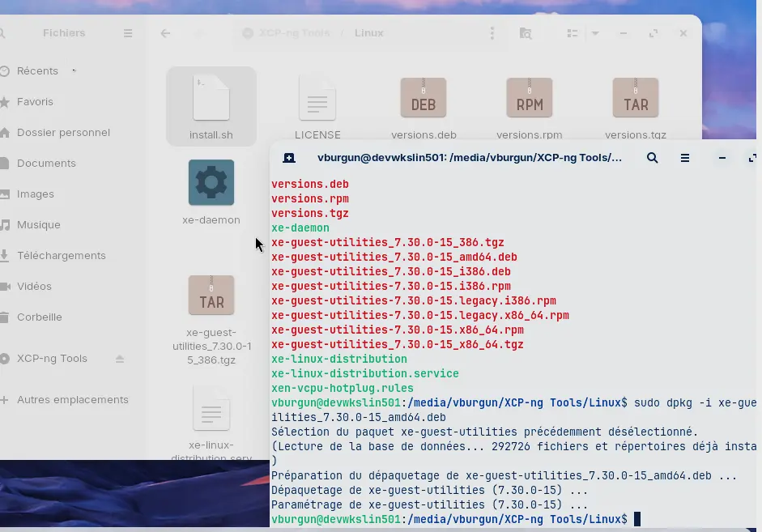This screenshot has width=762, height=532.
Task: Open Téléchargements in the sidebar
Action: [x=62, y=256]
